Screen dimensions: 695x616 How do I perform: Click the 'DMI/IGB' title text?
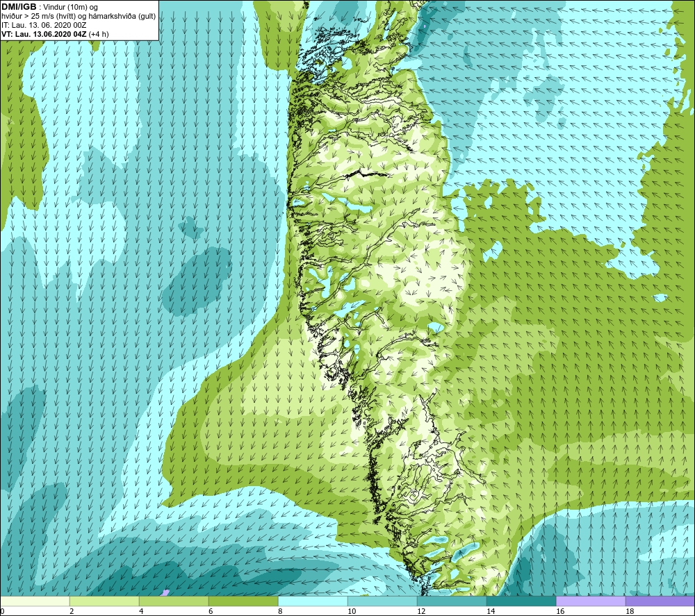click(x=19, y=7)
